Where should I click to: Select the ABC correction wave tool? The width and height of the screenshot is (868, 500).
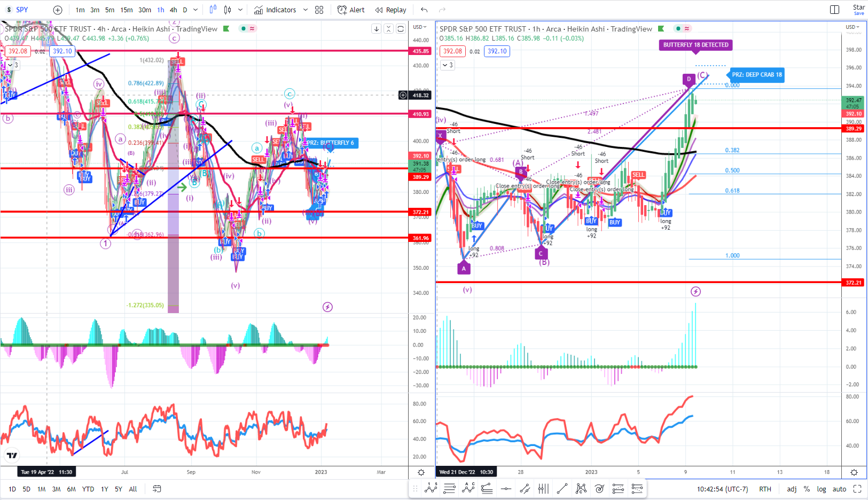pos(468,488)
